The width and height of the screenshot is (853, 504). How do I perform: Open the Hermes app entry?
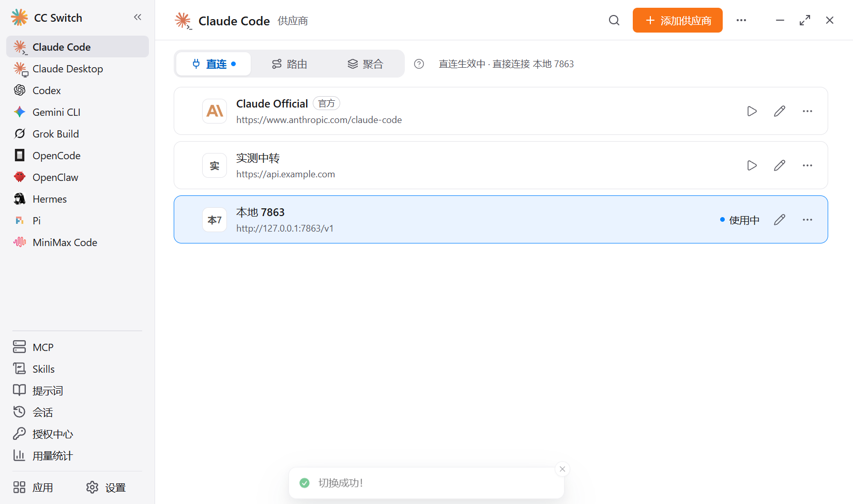click(x=78, y=199)
